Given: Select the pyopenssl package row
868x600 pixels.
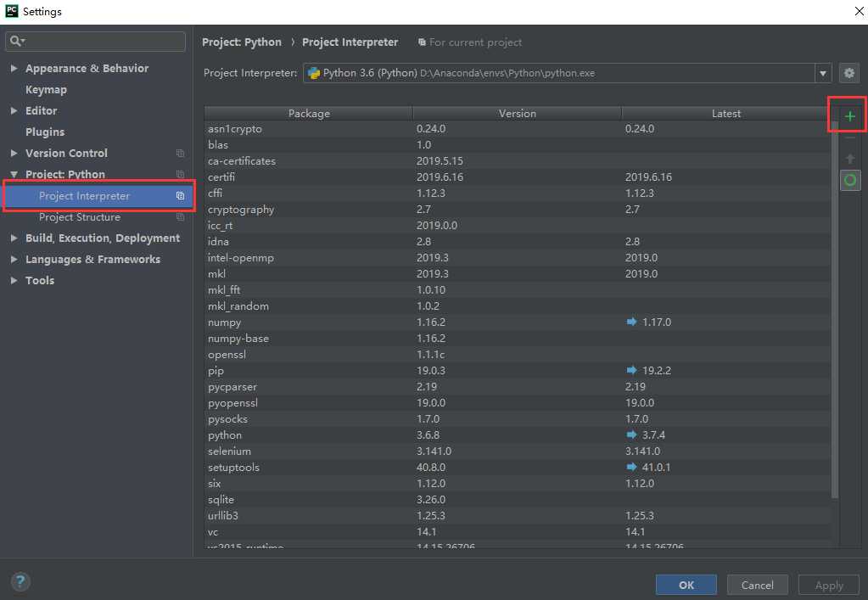Looking at the screenshot, I should coord(517,403).
